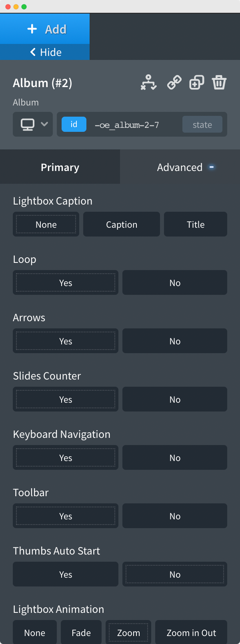Switch to the Primary tab
The width and height of the screenshot is (240, 644).
(60, 167)
